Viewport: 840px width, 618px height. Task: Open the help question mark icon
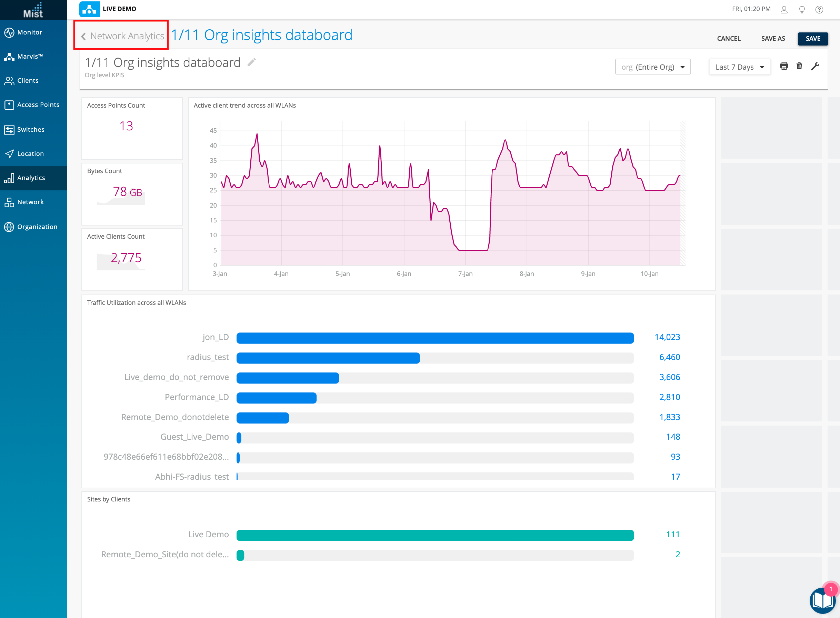pyautogui.click(x=819, y=9)
